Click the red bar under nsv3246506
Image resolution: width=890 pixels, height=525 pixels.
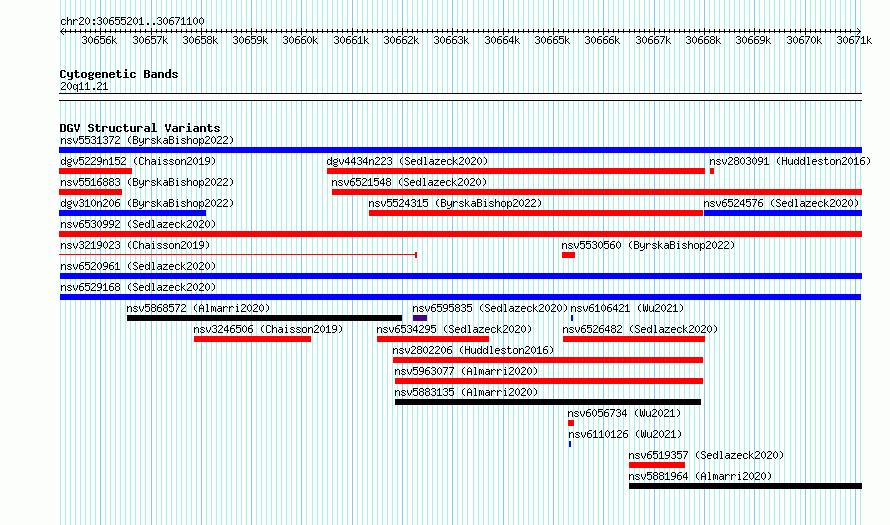(x=253, y=339)
